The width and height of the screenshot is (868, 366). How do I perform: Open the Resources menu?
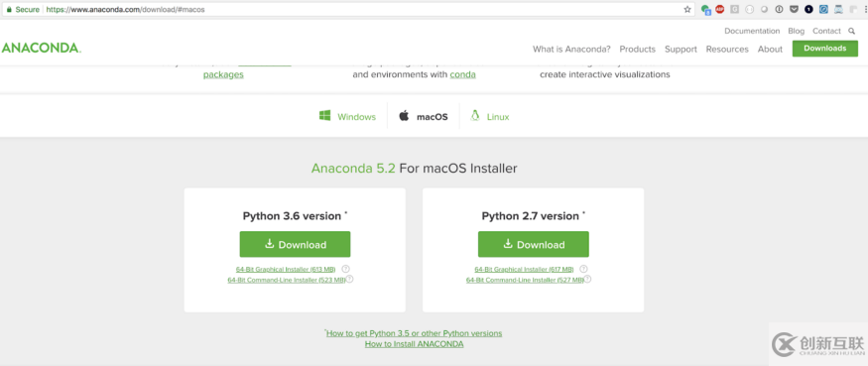[x=727, y=50]
